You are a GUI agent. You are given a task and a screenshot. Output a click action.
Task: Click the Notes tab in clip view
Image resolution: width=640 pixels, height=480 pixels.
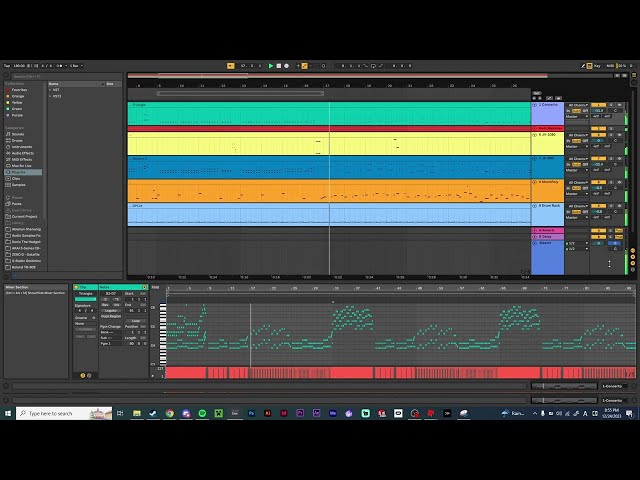(123, 287)
